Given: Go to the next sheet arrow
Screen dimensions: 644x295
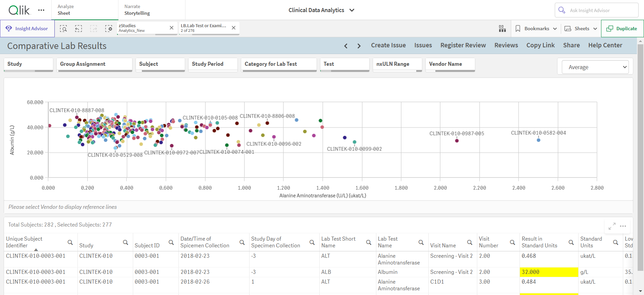Looking at the screenshot, I should (359, 46).
